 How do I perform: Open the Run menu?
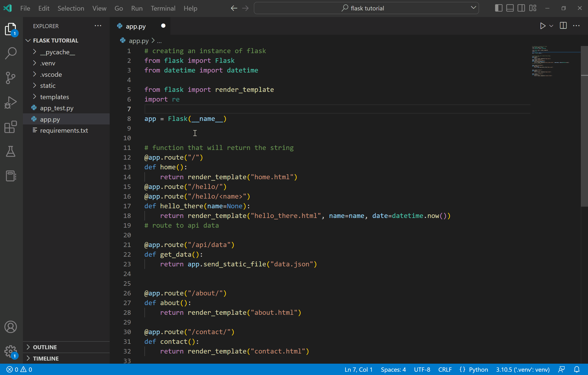tap(137, 8)
